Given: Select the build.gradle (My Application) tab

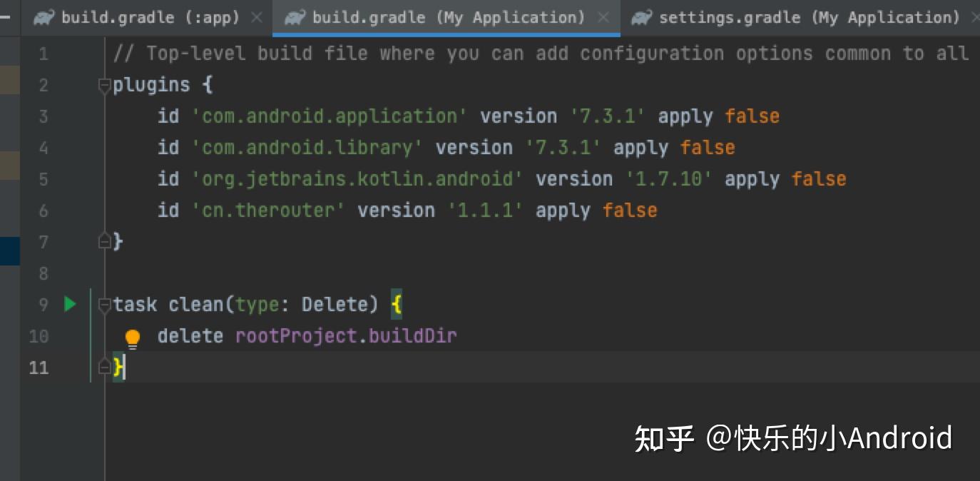Looking at the screenshot, I should 446,18.
